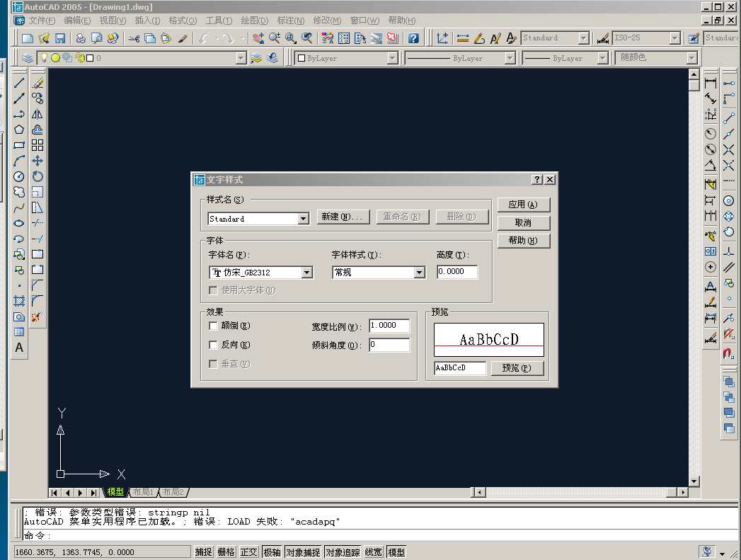Click the 取消 cancel button

(x=523, y=222)
